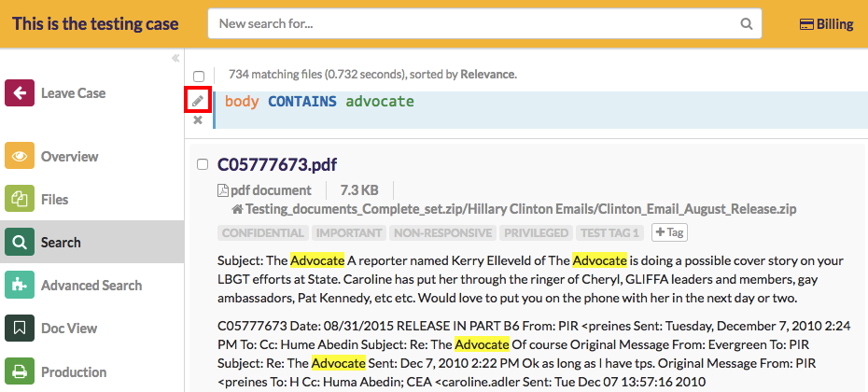This screenshot has width=868, height=392.
Task: Click the pencil edit query icon
Action: click(198, 100)
